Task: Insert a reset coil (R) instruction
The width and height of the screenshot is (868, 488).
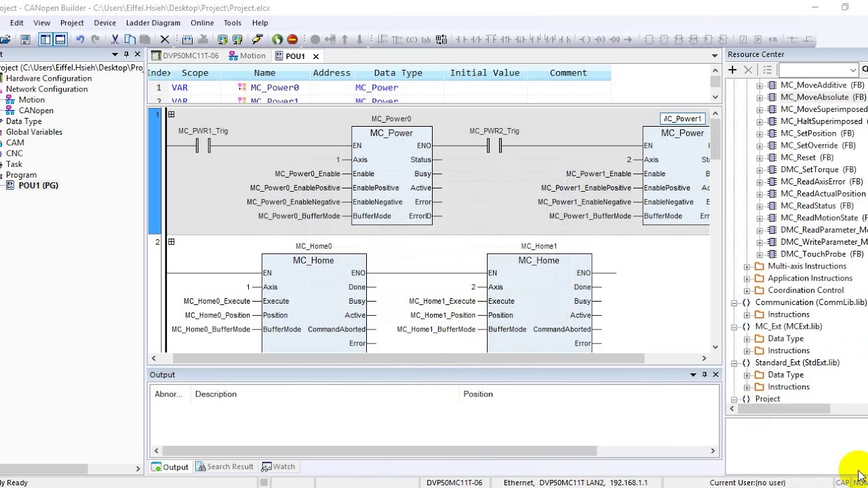Action: (x=615, y=39)
